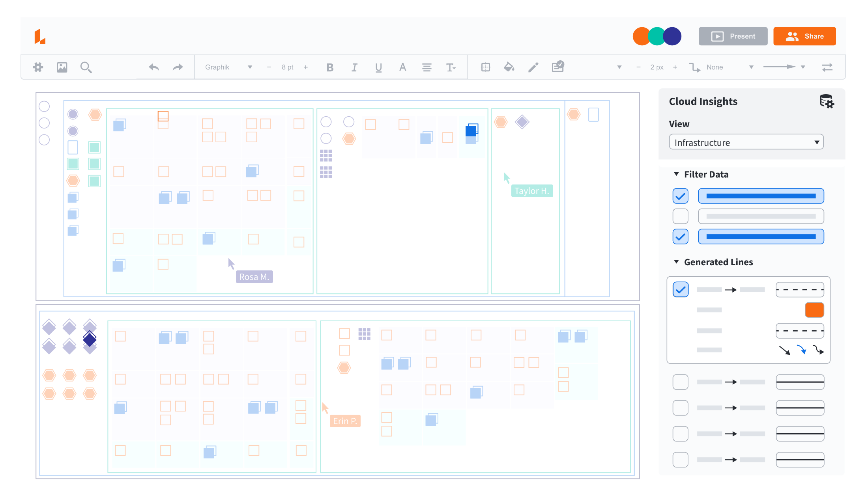Collapse the Generated Lines section
The height and width of the screenshot is (488, 868).
(676, 262)
